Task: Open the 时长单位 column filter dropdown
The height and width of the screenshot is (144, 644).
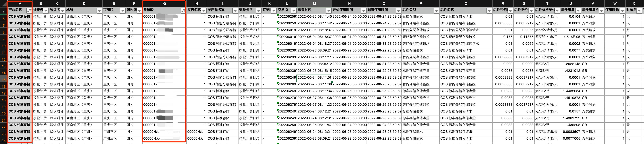Action: 639,11
